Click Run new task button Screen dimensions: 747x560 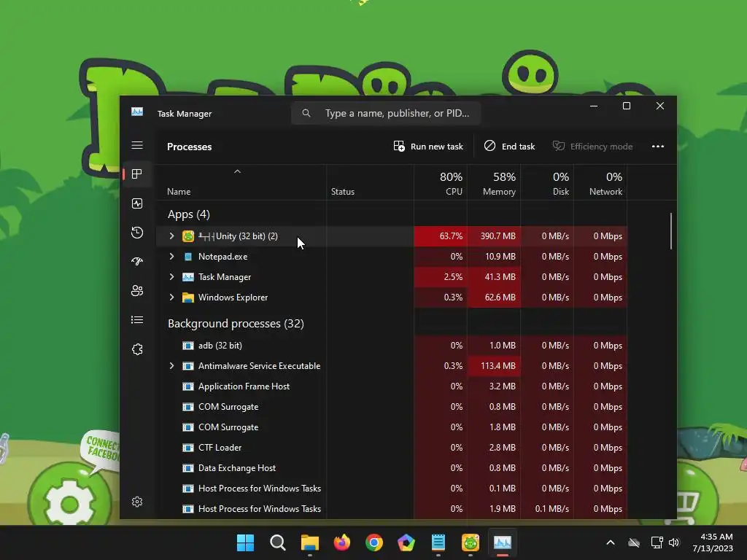[428, 146]
